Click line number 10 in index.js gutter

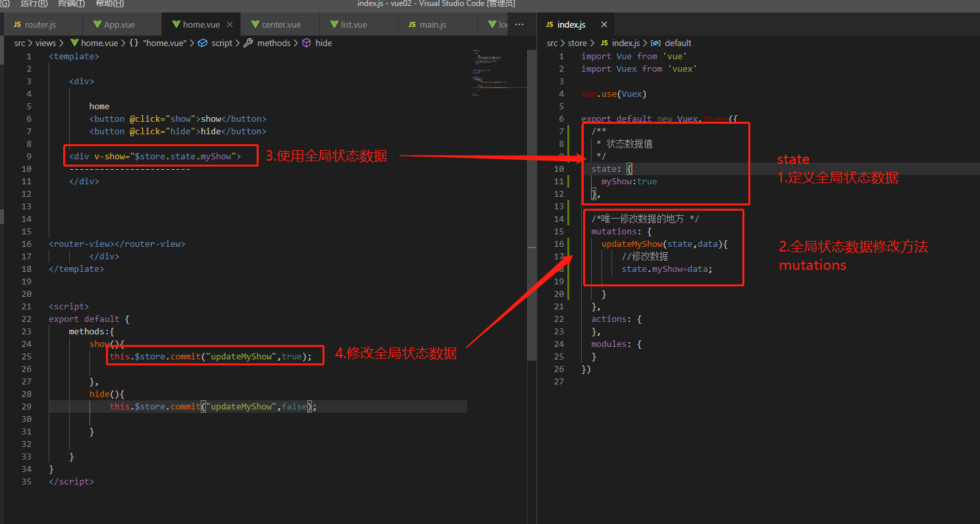point(559,169)
